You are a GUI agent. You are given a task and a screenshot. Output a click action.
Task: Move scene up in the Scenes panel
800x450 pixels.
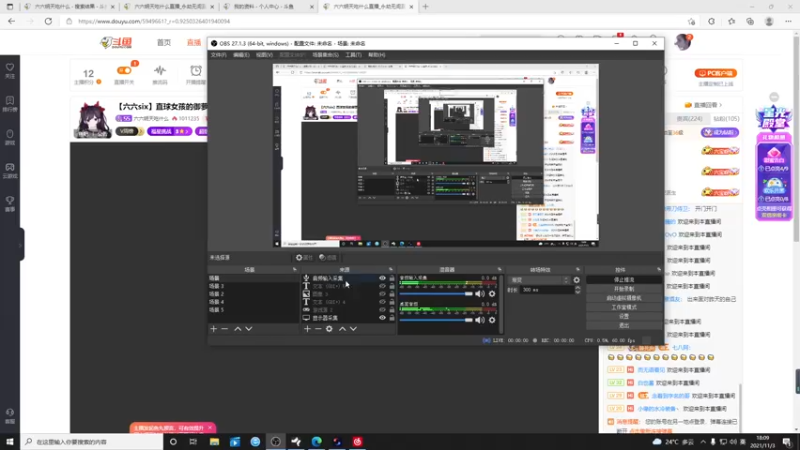[238, 329]
